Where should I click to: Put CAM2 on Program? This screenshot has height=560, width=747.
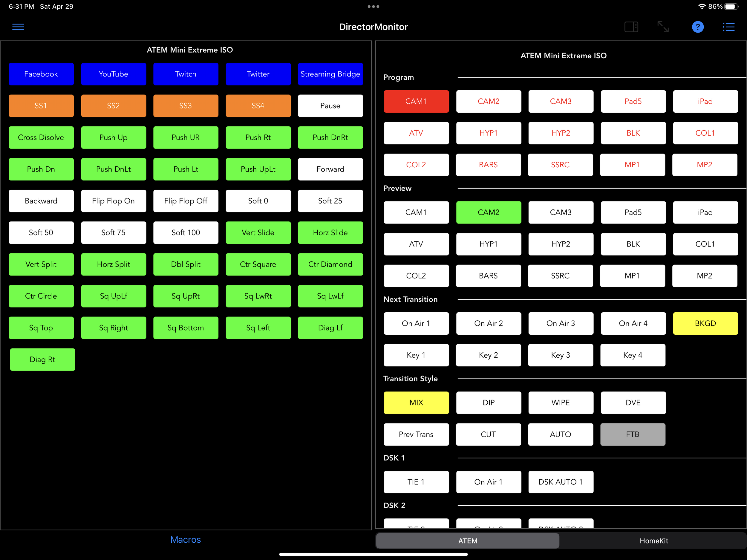click(x=488, y=101)
